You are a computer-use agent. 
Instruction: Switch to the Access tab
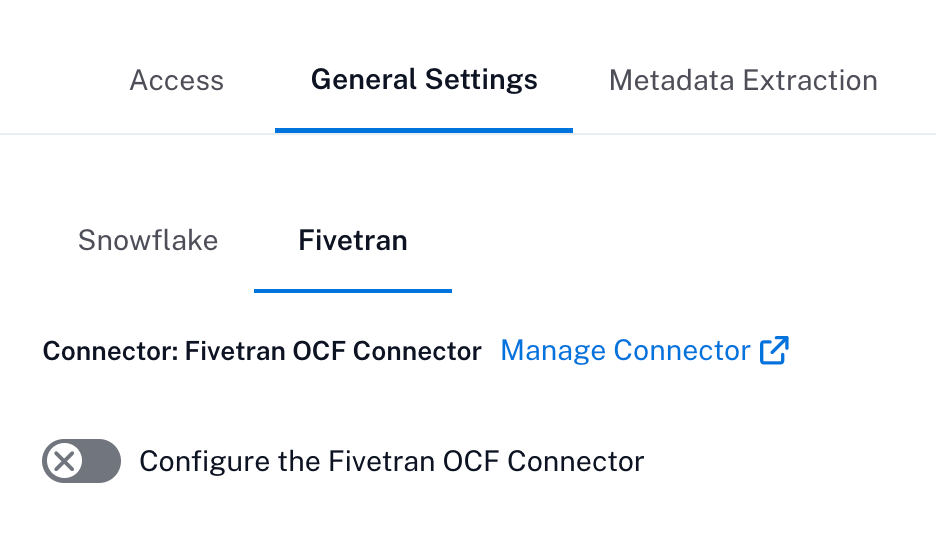(x=177, y=81)
